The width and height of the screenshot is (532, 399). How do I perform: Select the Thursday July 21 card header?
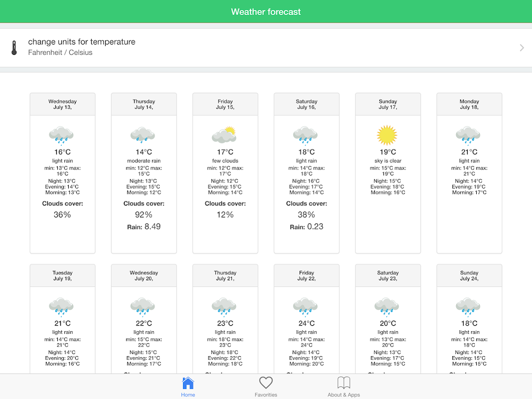point(225,275)
